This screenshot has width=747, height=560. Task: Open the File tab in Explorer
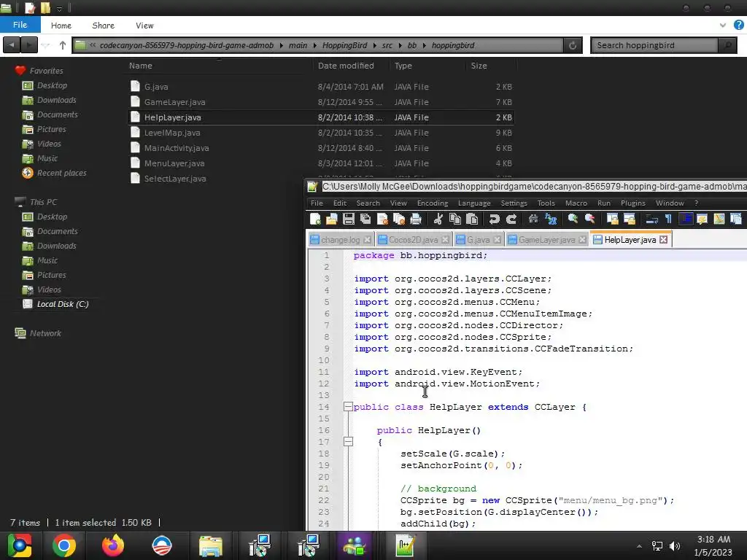(x=20, y=25)
